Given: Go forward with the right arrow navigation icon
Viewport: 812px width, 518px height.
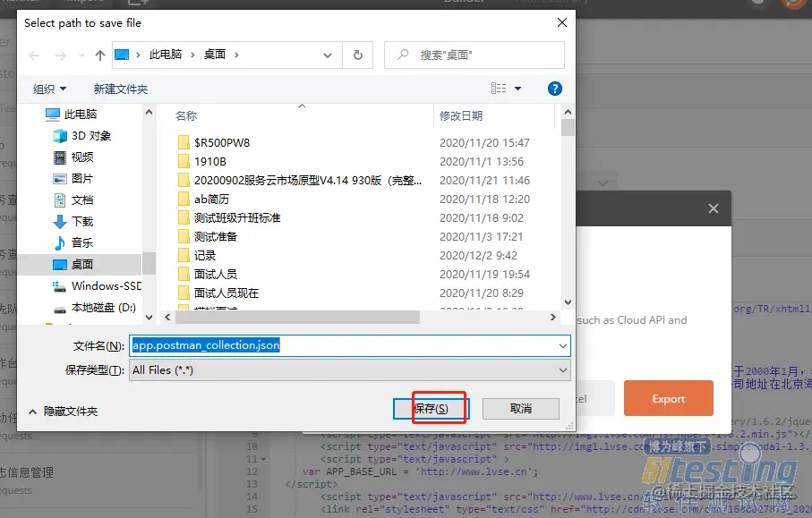Looking at the screenshot, I should 61,55.
